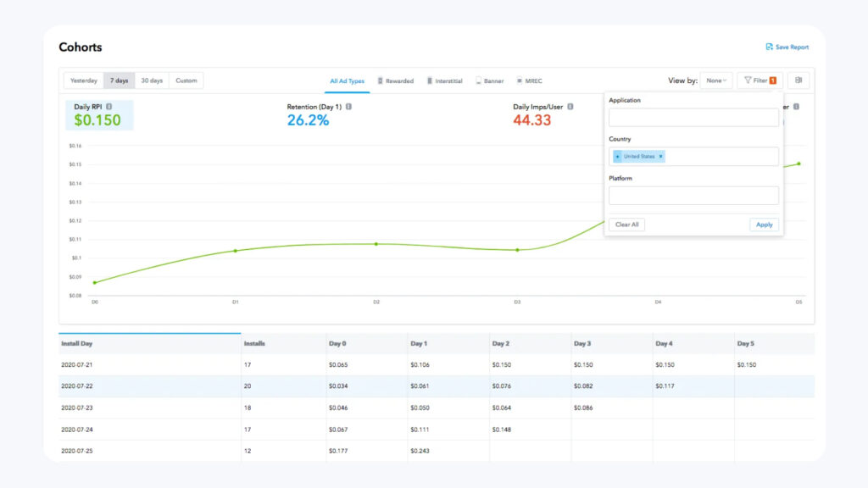Click the $0.086 Day 3 value
The width and height of the screenshot is (868, 488).
583,408
